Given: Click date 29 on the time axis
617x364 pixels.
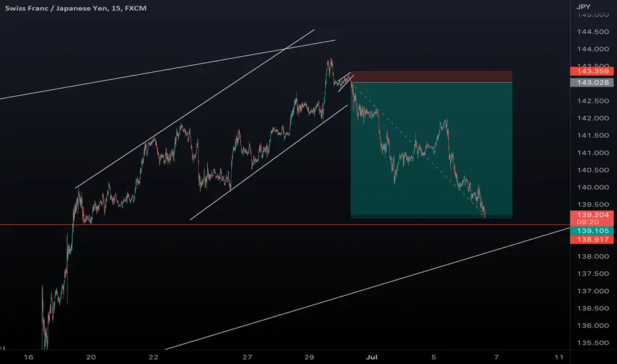Looking at the screenshot, I should (x=309, y=357).
